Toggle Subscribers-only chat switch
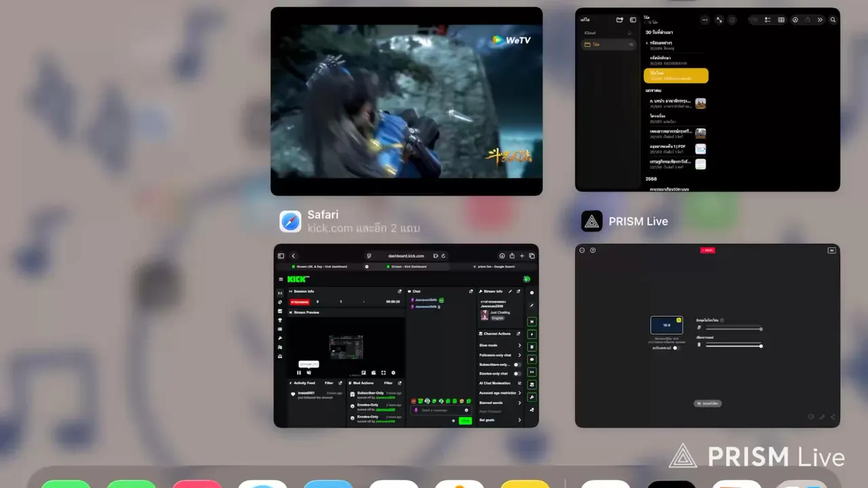The width and height of the screenshot is (868, 488). (517, 365)
